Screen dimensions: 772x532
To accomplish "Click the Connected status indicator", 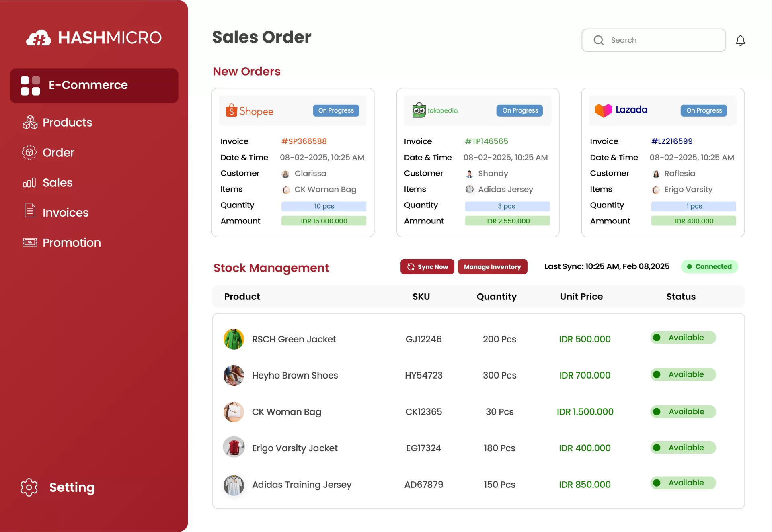I will coord(709,266).
